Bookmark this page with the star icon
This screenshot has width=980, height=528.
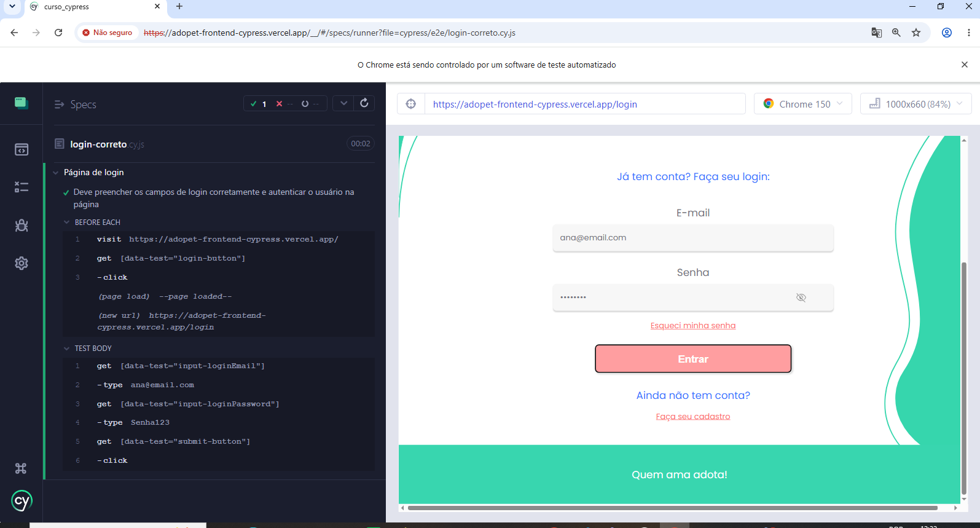point(916,33)
